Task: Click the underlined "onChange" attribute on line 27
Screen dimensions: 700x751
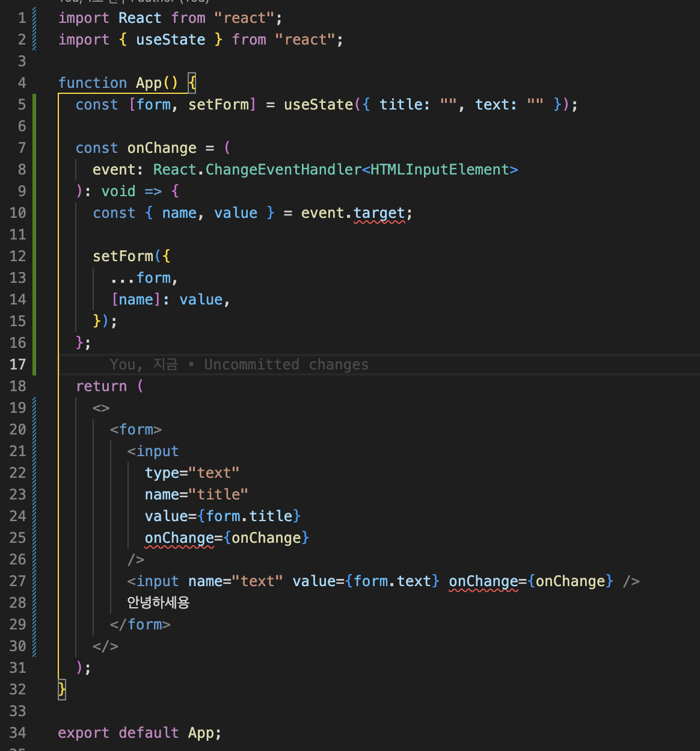Action: pyautogui.click(x=483, y=581)
